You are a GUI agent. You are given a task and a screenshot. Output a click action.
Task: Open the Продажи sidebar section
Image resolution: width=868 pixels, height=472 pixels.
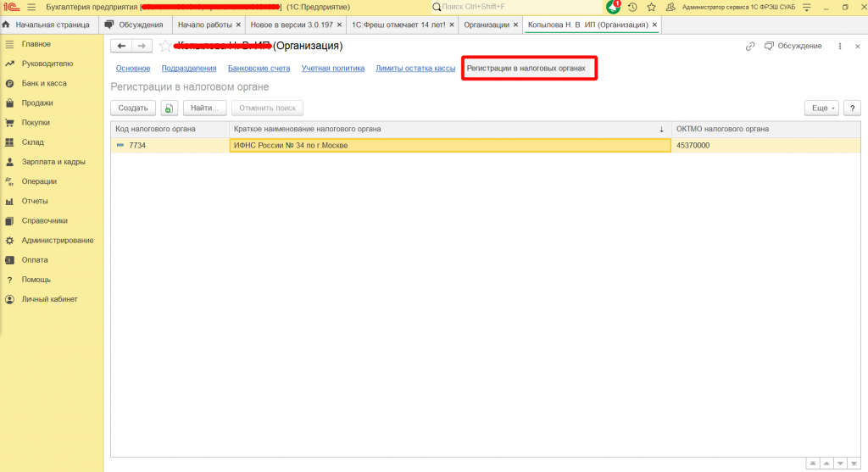37,103
